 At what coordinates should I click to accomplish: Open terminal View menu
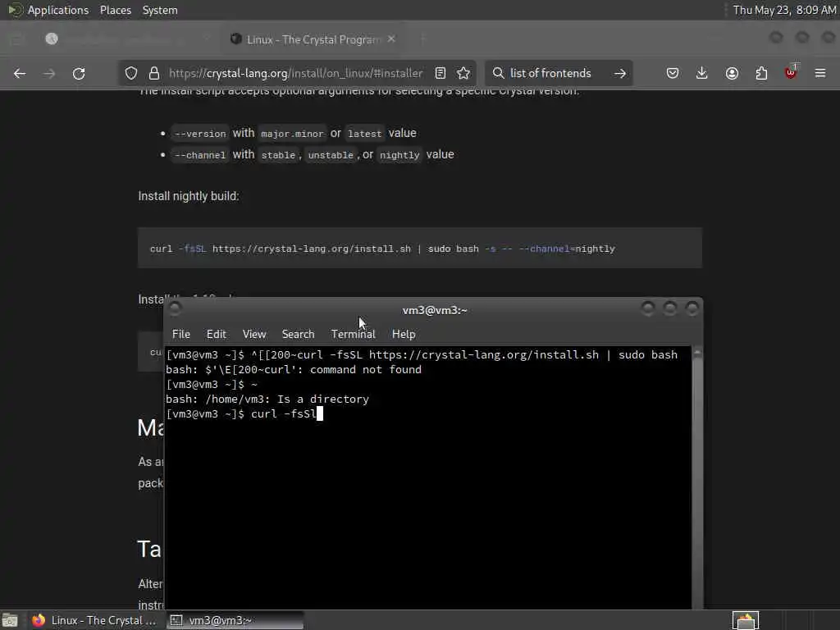click(254, 335)
